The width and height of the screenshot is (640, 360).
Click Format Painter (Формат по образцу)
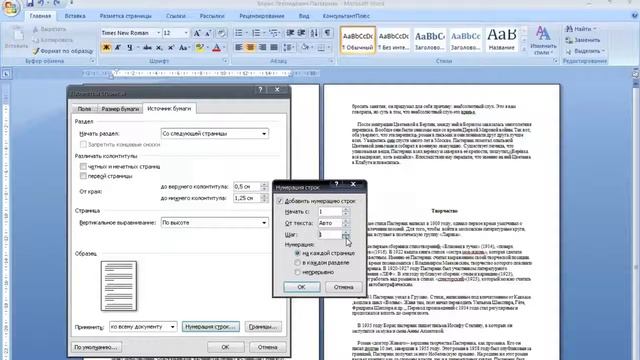click(62, 51)
